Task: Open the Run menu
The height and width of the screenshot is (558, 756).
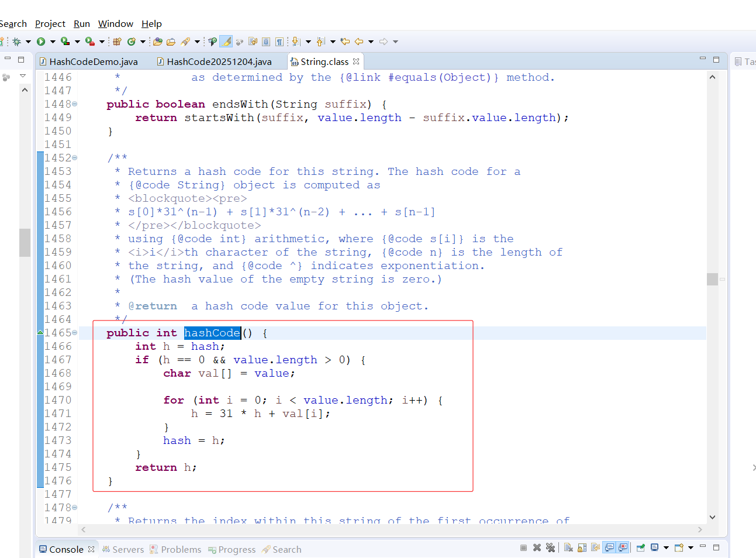Action: 81,23
